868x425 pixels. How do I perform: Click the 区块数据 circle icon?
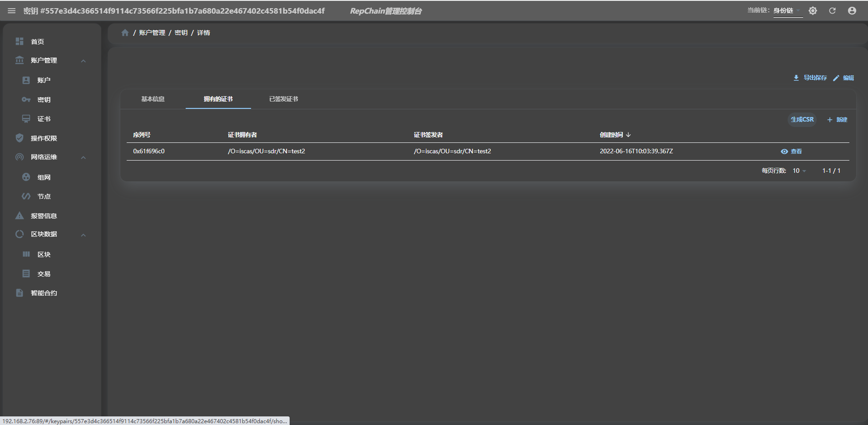pos(20,234)
